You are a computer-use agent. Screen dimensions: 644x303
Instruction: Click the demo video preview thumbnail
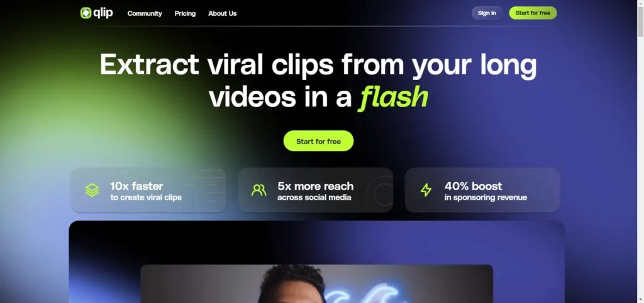[x=317, y=283]
